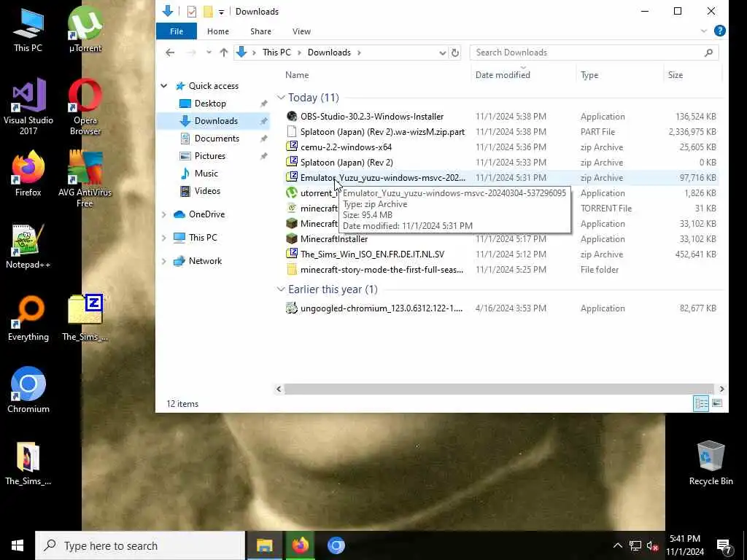Screen dimensions: 747x560
Task: Click the scroll right arrow of file list
Action: tap(721, 389)
